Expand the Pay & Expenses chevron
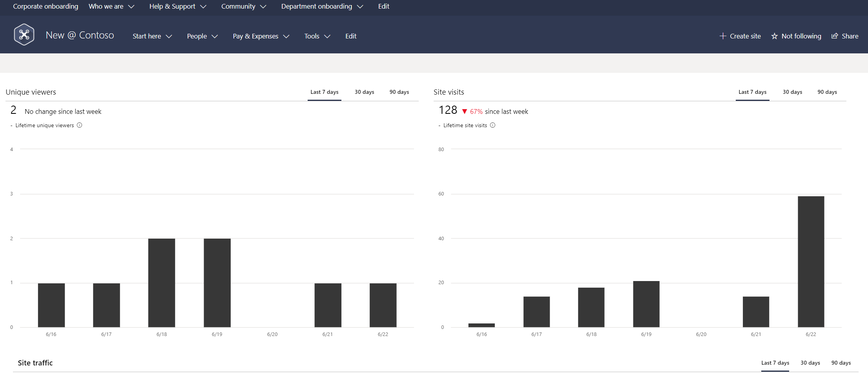Screen dimensions: 868x378 pos(286,37)
